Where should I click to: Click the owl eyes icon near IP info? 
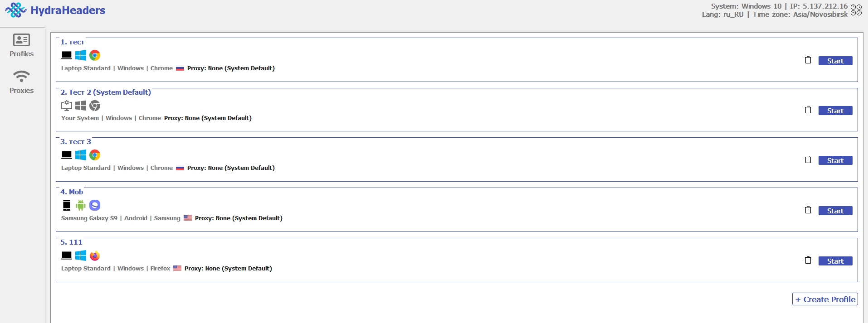pos(856,10)
